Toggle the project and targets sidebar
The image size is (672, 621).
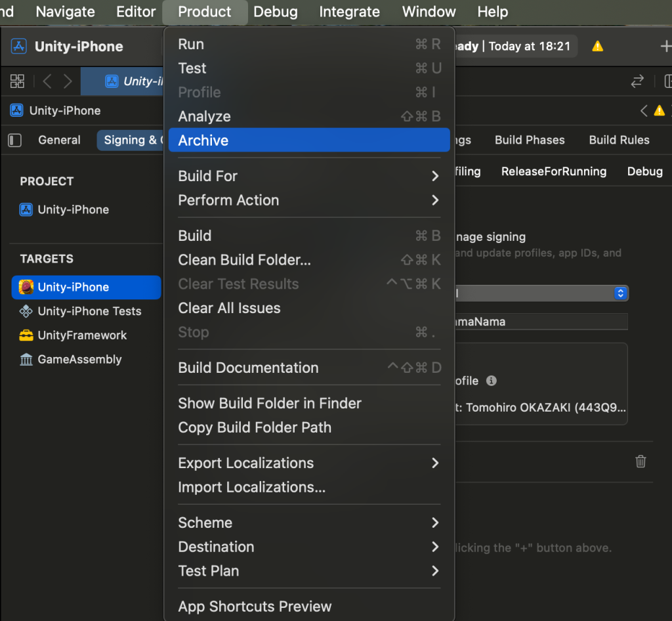[x=14, y=140]
